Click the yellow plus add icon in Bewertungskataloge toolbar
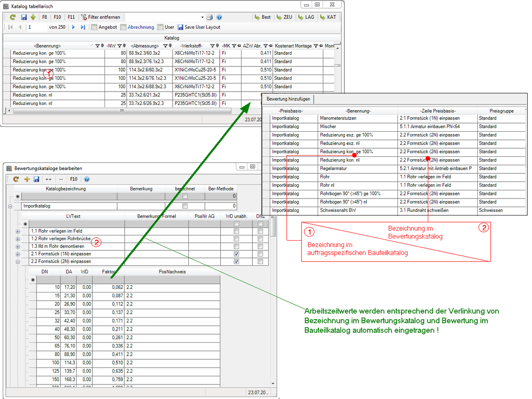Screen dimensions: 532x399 27,179
